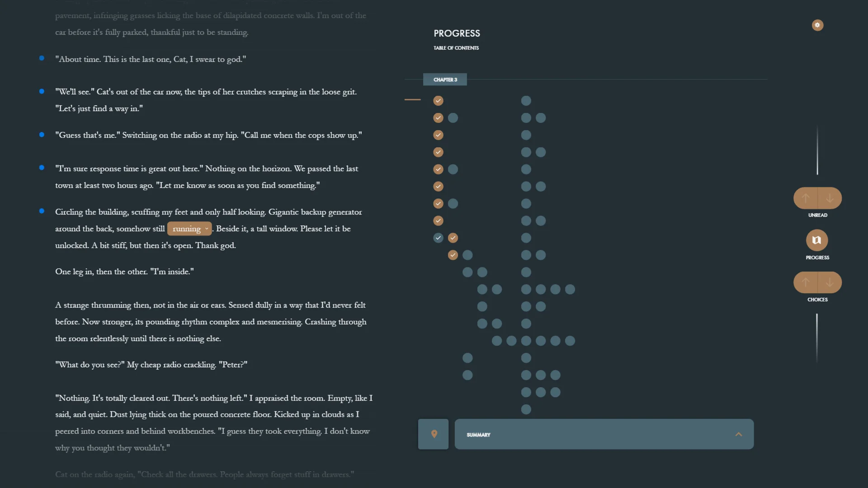868x488 pixels.
Task: Select the blue bullet beside "About time" line
Action: click(42, 58)
